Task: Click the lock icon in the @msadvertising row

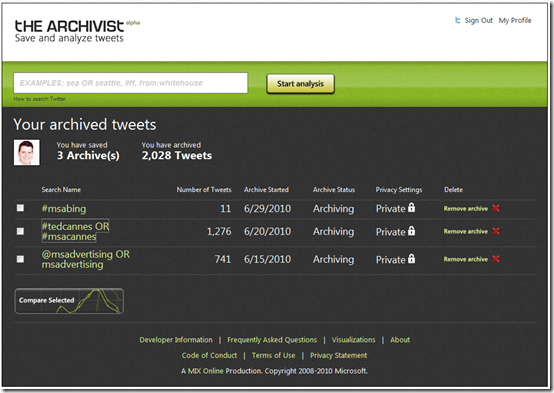Action: coord(411,259)
